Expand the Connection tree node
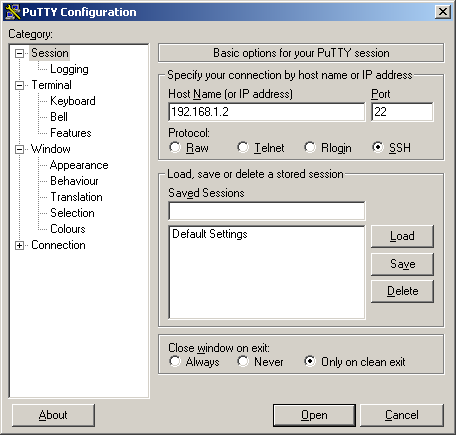The image size is (456, 435). 20,246
